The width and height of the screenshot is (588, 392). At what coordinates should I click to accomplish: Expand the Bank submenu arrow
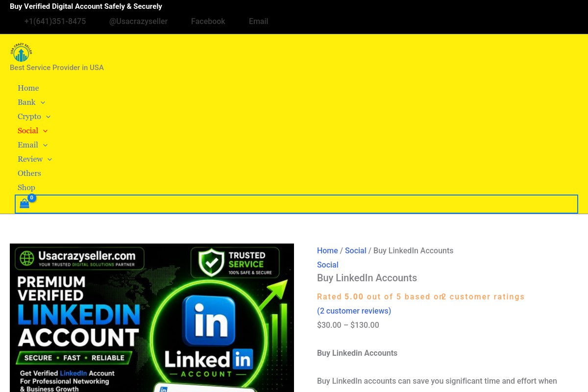click(x=43, y=102)
